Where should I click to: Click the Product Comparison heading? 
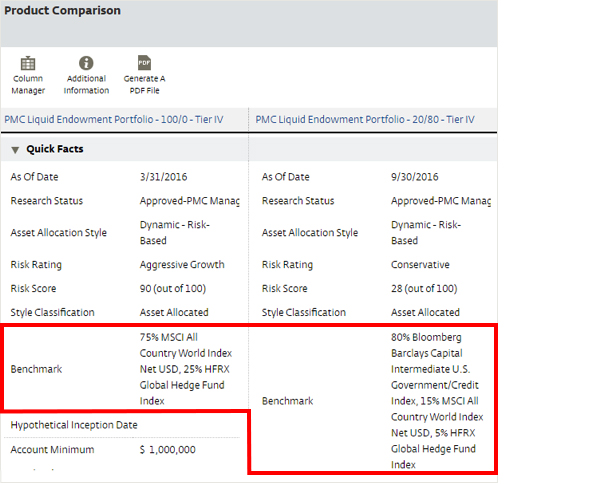[x=62, y=11]
